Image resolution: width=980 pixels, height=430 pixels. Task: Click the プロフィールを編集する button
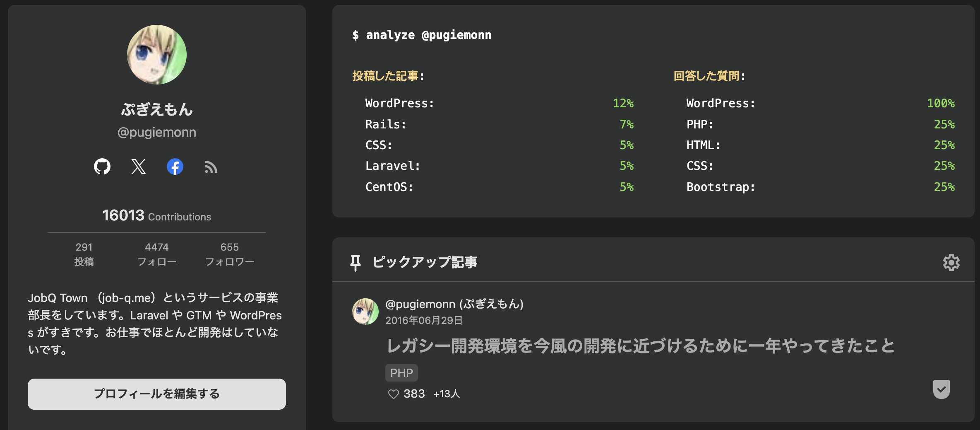coord(156,394)
